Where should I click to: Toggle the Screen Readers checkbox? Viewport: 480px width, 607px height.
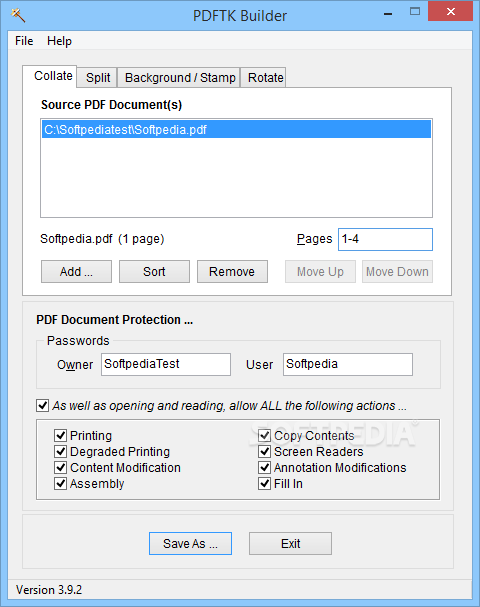(x=264, y=451)
